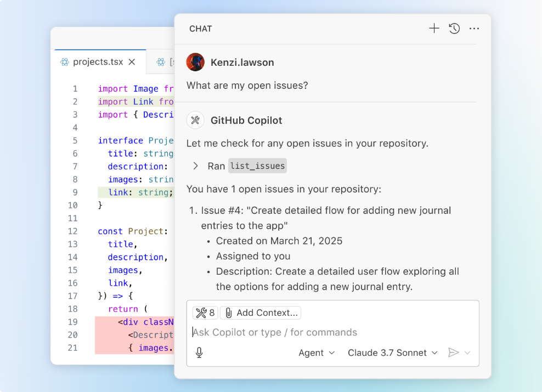The image size is (542, 392).
Task: Open send options chevron beside send
Action: pyautogui.click(x=467, y=353)
